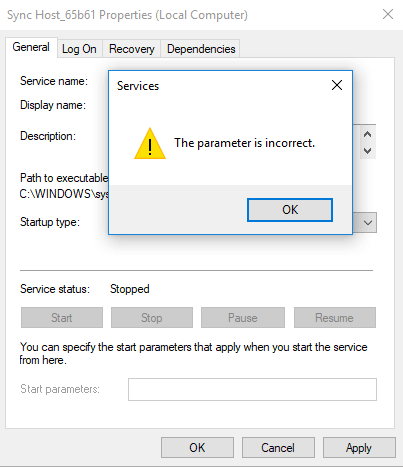Screen dimensions: 403x467
Task: Close the Sync Host Properties window
Action: pyautogui.click(x=388, y=14)
